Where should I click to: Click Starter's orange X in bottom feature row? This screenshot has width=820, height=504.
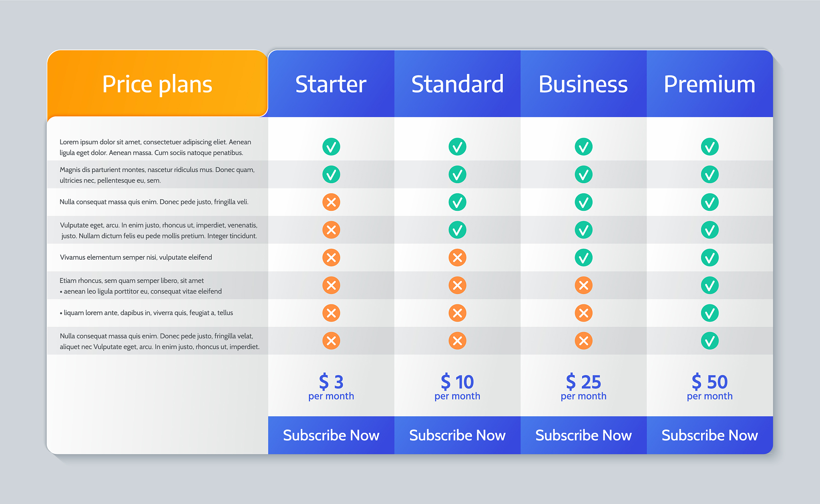coord(331,341)
